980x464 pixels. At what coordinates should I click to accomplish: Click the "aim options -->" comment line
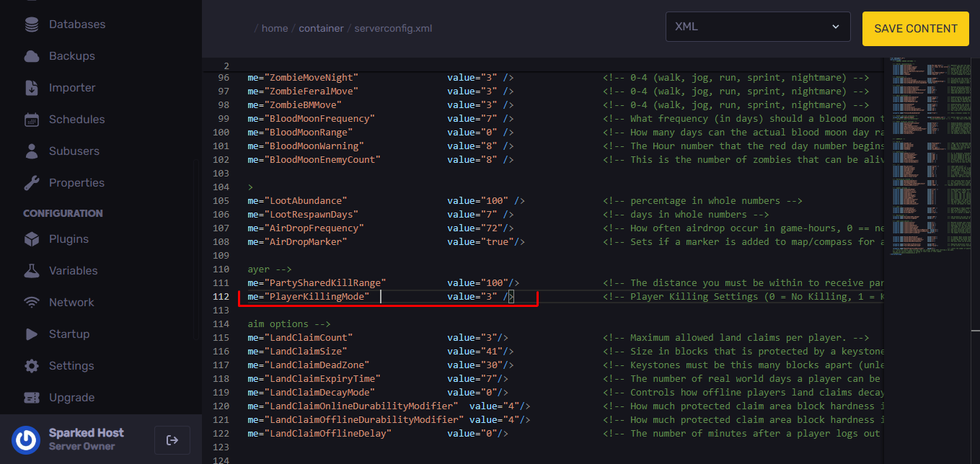tap(289, 324)
